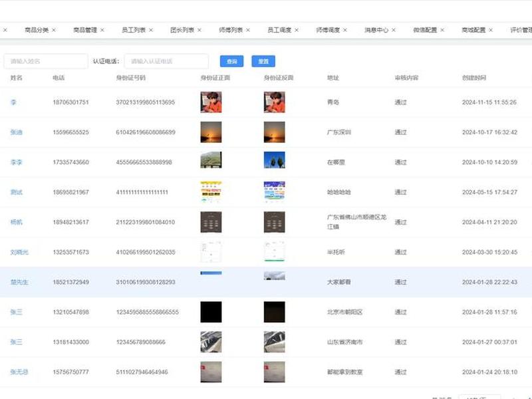Close the 微信配置 tab

(x=442, y=30)
